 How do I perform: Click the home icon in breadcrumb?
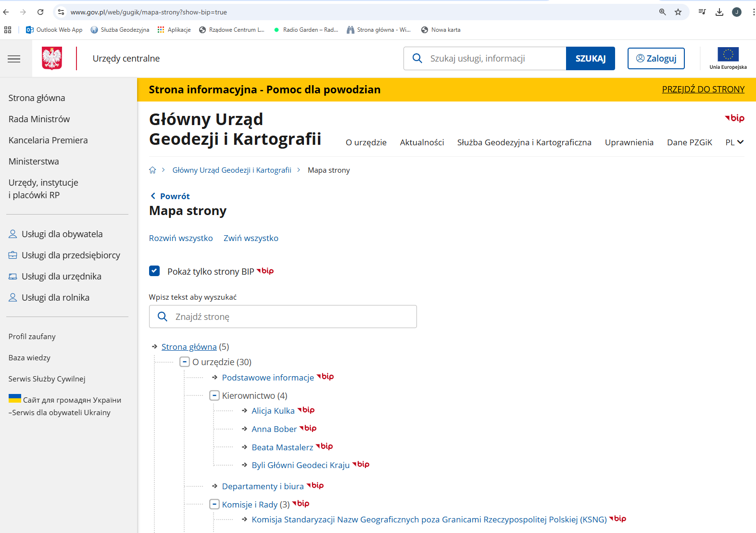152,170
